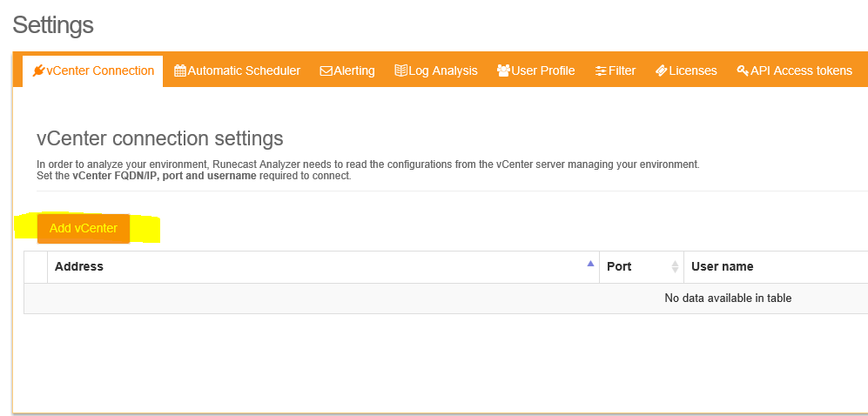The height and width of the screenshot is (416, 868).
Task: Open the Alerting tab
Action: pyautogui.click(x=347, y=70)
